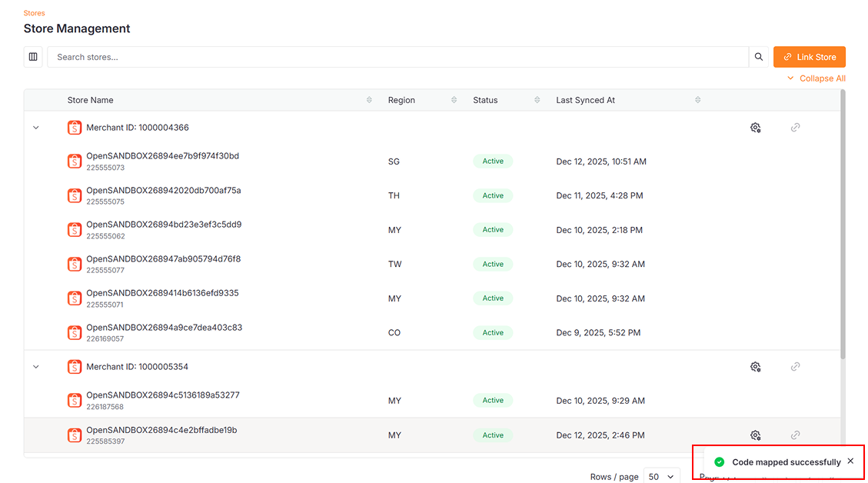Open the column visibility toggle icon
Viewport: 868px width, 483px height.
[33, 57]
